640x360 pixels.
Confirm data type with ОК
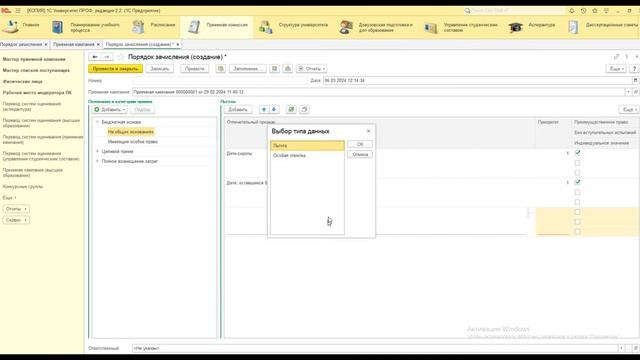tap(360, 144)
